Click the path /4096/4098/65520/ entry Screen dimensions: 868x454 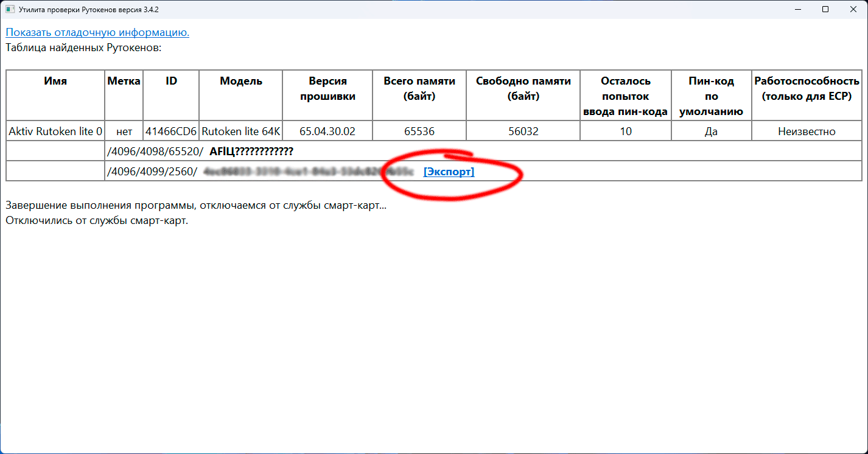coord(155,152)
